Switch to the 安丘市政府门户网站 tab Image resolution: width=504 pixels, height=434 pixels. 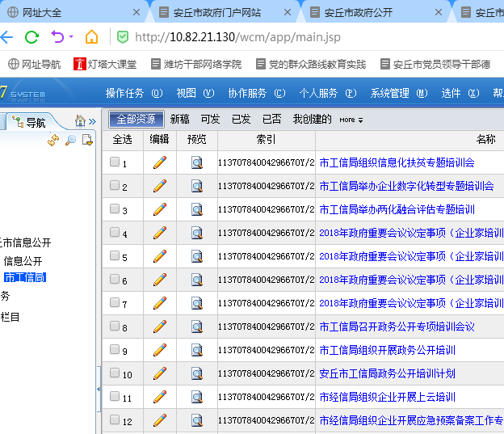225,13
